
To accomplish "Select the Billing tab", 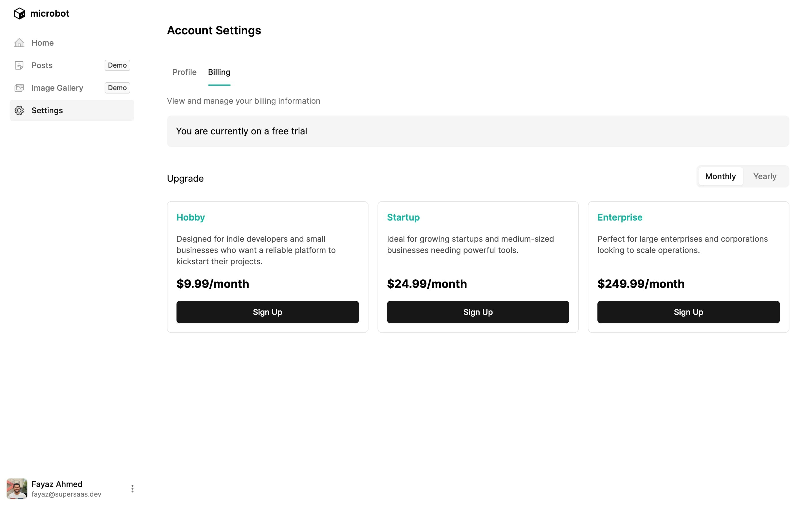I will pyautogui.click(x=219, y=72).
